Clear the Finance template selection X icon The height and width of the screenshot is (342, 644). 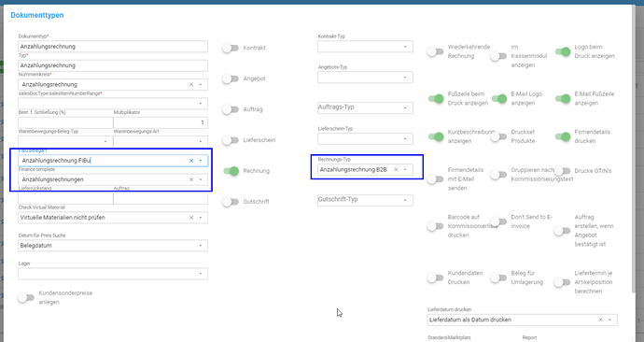click(191, 179)
